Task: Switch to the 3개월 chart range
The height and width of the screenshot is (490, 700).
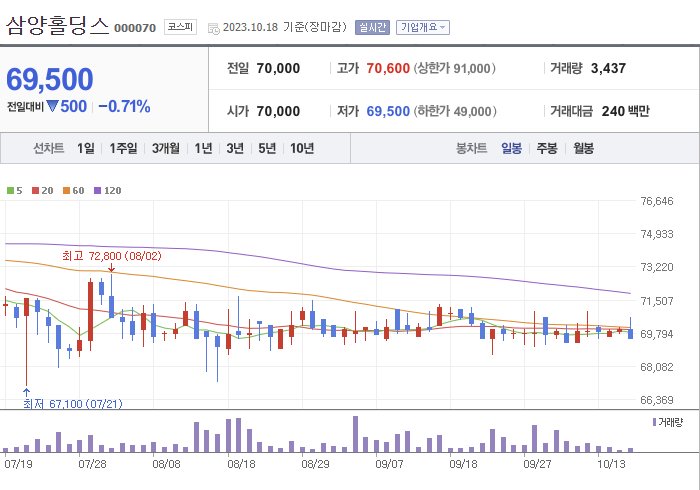Action: [x=166, y=148]
